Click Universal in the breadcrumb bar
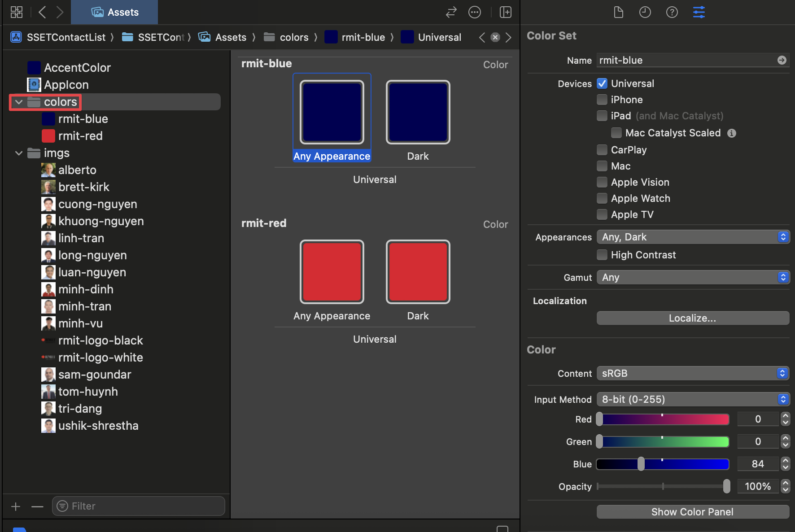 click(x=439, y=37)
